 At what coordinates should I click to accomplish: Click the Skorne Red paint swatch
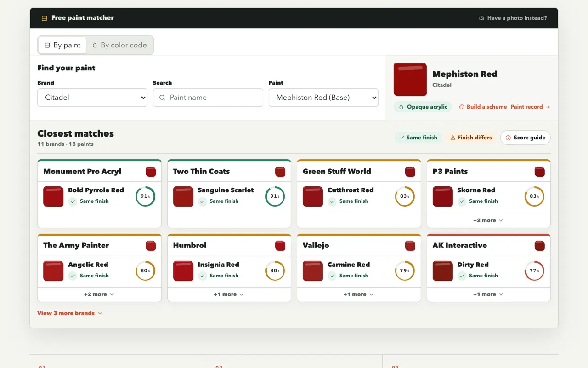(x=443, y=196)
